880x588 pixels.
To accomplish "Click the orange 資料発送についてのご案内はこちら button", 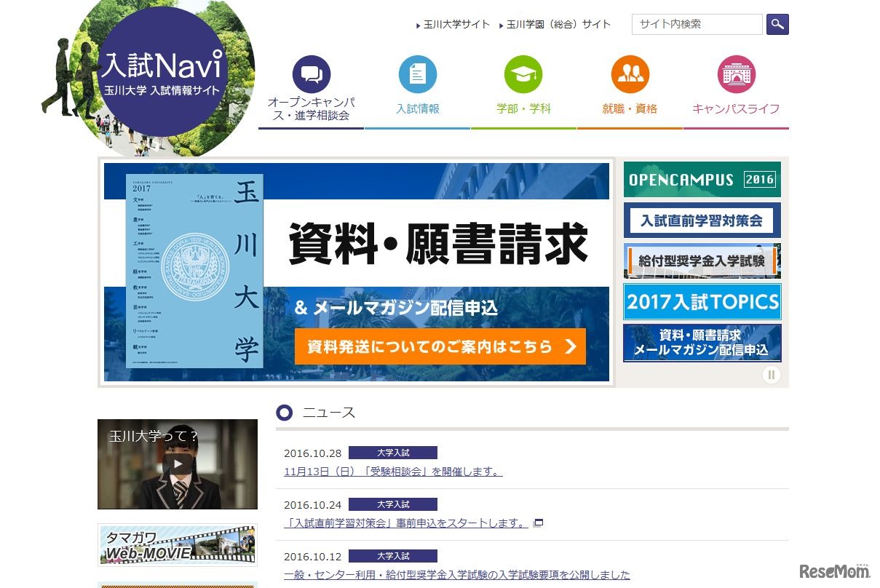I will pos(440,346).
